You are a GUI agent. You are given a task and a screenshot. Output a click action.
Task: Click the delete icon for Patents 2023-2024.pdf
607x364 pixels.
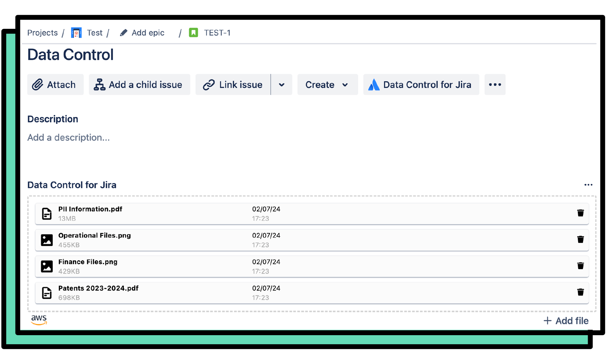tap(581, 291)
